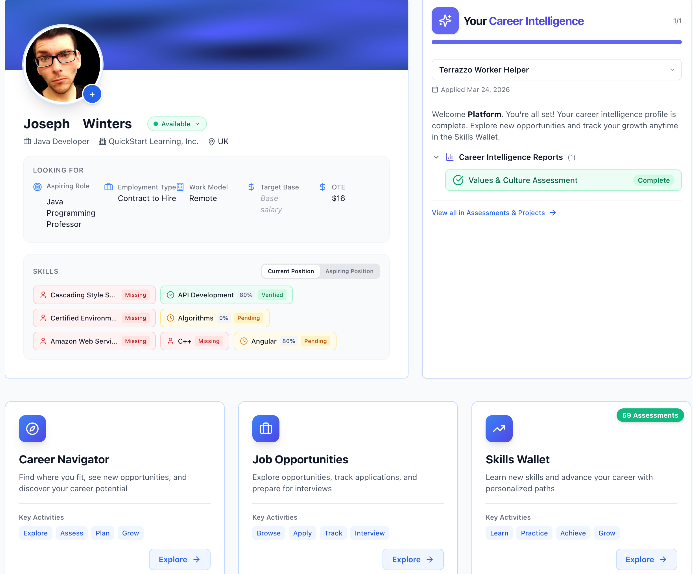693x574 pixels.
Task: Click the Aspiring Role target icon
Action: click(x=38, y=187)
